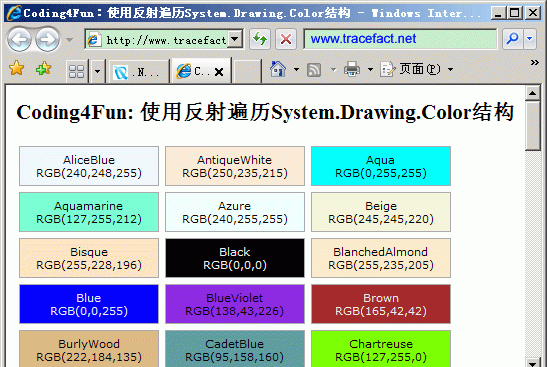Pick the Bisque color swatch
Viewport: 547px width, 367px height.
click(x=89, y=258)
